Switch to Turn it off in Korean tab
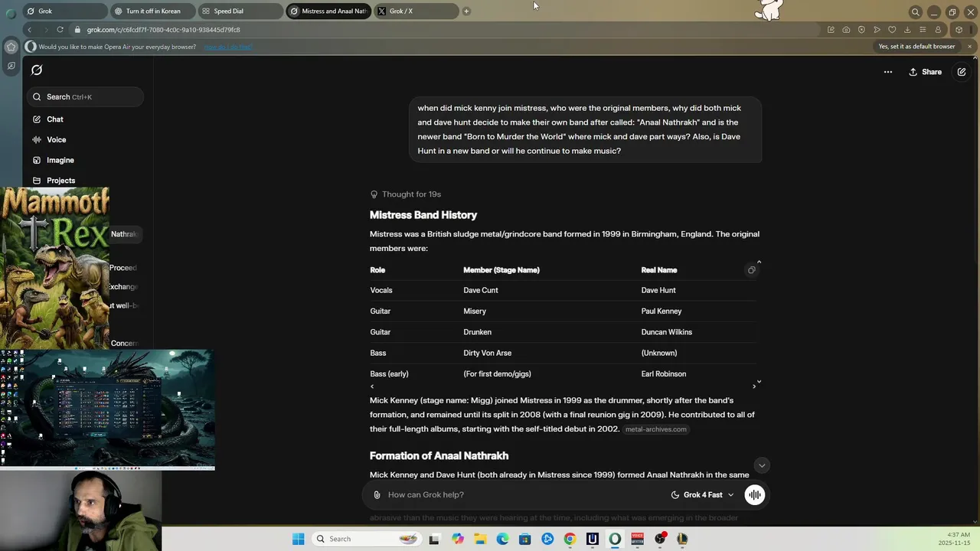980x551 pixels. [x=152, y=11]
